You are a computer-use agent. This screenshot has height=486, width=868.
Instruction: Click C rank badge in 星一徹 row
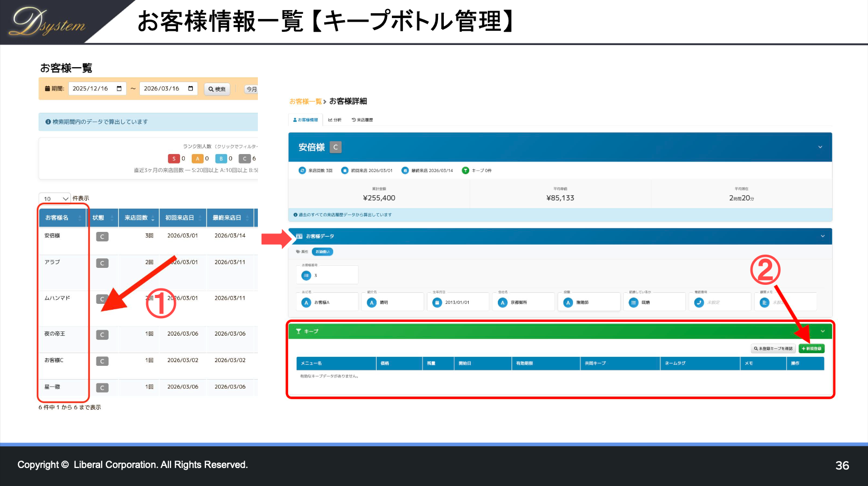[x=102, y=388]
